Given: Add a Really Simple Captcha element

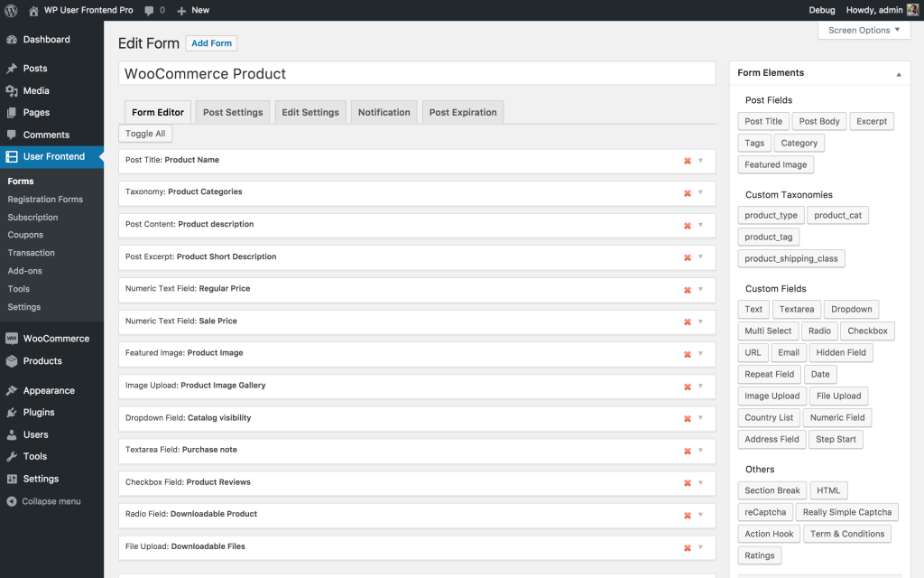Looking at the screenshot, I should pos(847,512).
